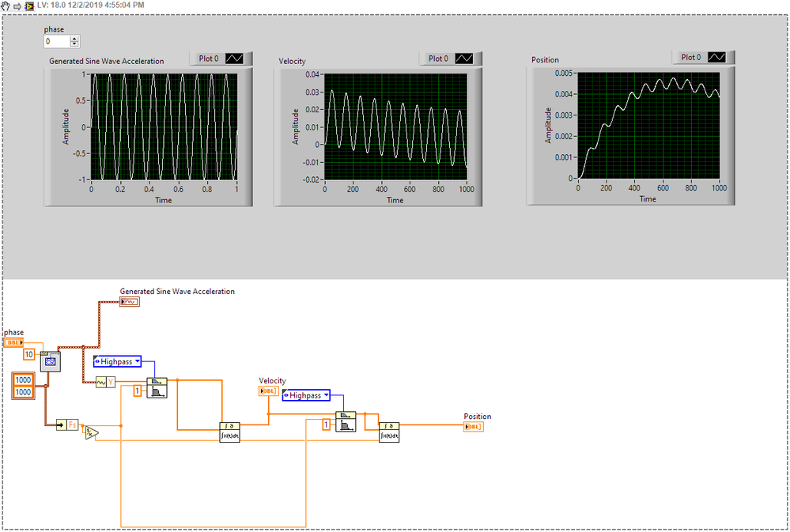
Task: Click Plot 0 label of acceleration graph
Action: click(209, 58)
